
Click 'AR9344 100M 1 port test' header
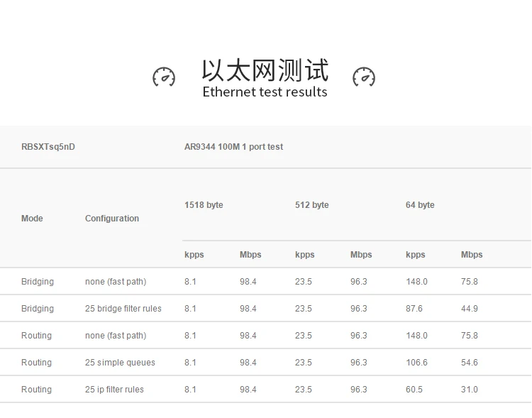233,147
